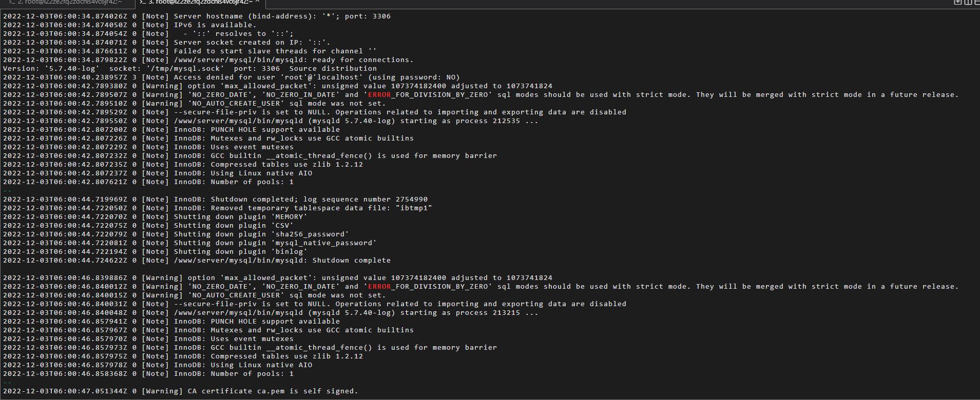
Task: Switch to terminal tab 2
Action: pyautogui.click(x=67, y=3)
